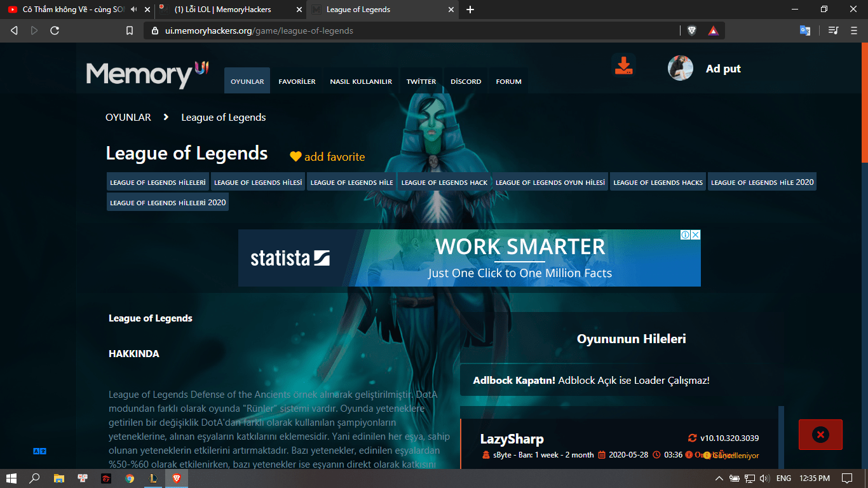The height and width of the screenshot is (488, 868).
Task: Click the Ad put username
Action: pyautogui.click(x=723, y=69)
